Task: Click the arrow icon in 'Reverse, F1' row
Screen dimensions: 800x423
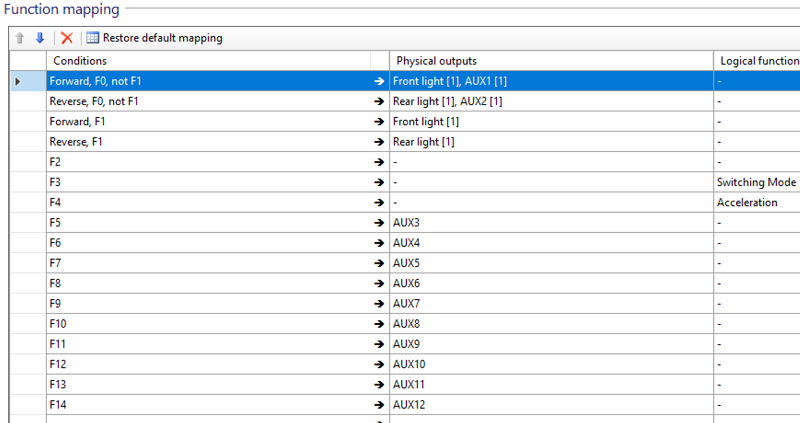Action: [x=379, y=142]
